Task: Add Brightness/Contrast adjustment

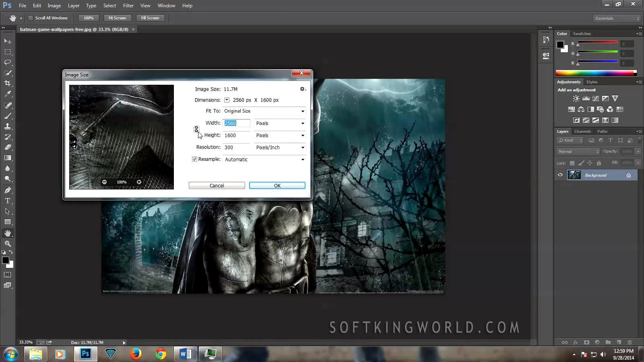Action: click(576, 99)
